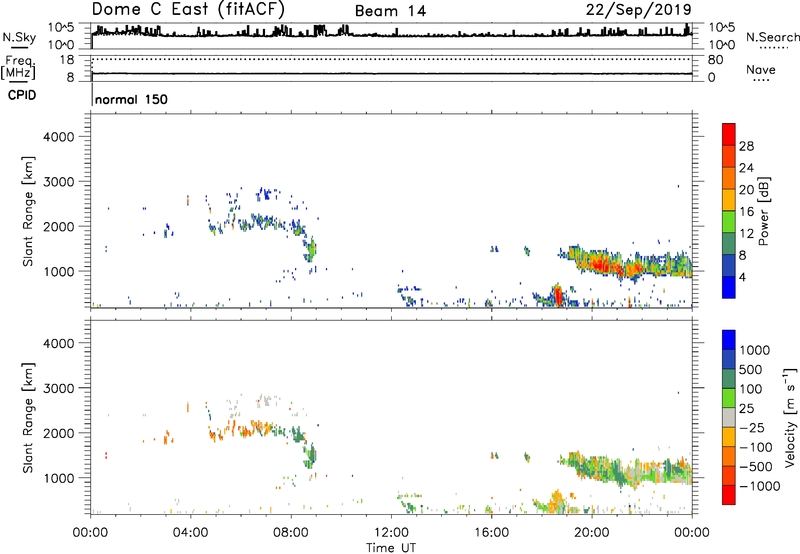Click the '20:00' time tick label
The height and width of the screenshot is (554, 800).
591,533
